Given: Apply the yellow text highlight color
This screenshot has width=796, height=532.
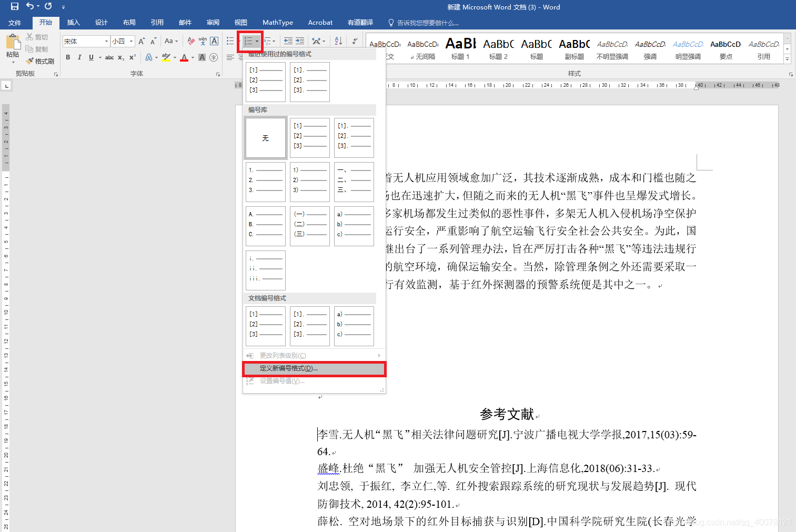Looking at the screenshot, I should pyautogui.click(x=166, y=57).
